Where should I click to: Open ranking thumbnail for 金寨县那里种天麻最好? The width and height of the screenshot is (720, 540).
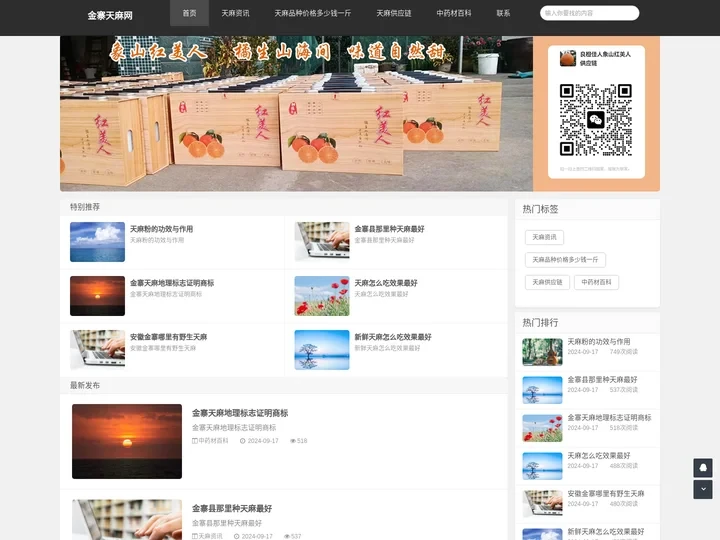[542, 390]
